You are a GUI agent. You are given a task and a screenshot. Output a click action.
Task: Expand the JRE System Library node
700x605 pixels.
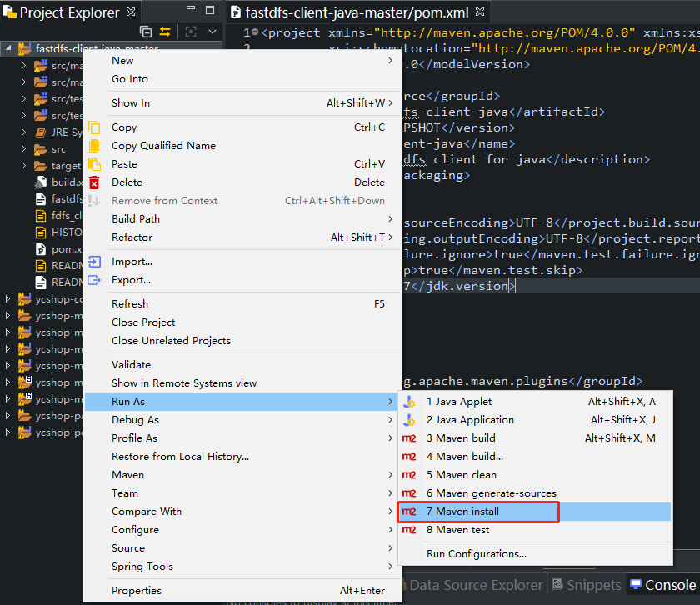[x=23, y=132]
